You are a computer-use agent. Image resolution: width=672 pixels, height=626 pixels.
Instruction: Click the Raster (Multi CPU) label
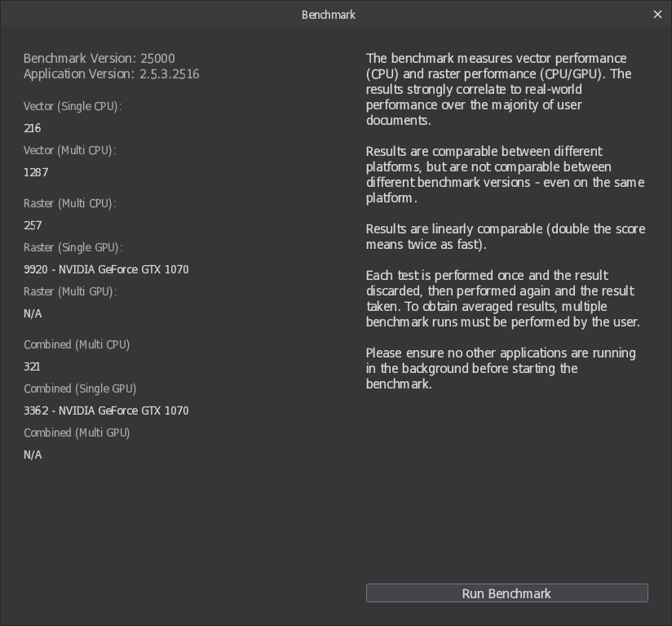tap(70, 203)
